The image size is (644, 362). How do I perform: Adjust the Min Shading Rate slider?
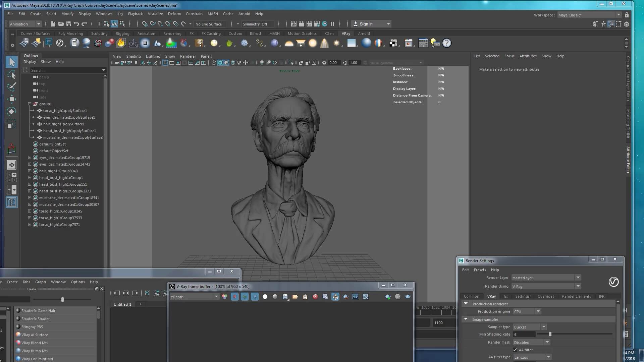550,334
